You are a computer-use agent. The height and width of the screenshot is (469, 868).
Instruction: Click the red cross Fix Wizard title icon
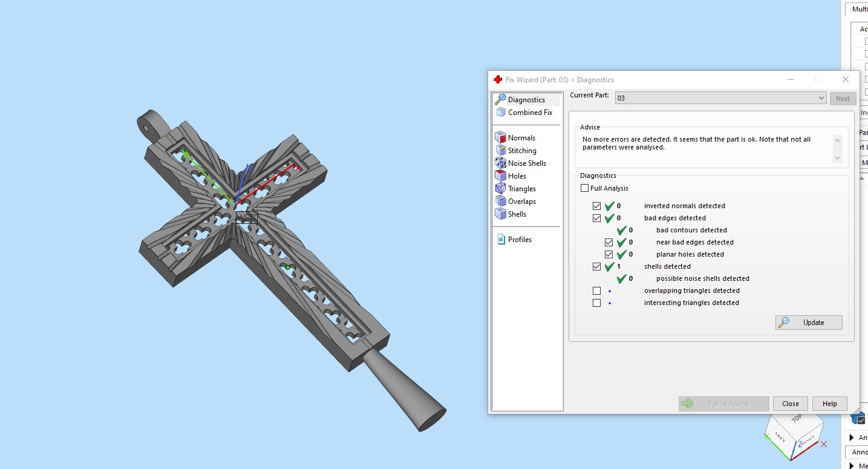(498, 80)
